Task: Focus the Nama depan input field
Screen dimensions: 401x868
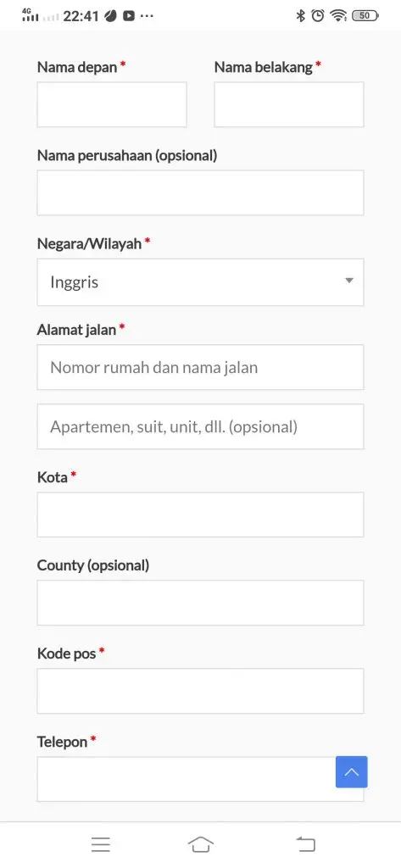Action: 112,104
